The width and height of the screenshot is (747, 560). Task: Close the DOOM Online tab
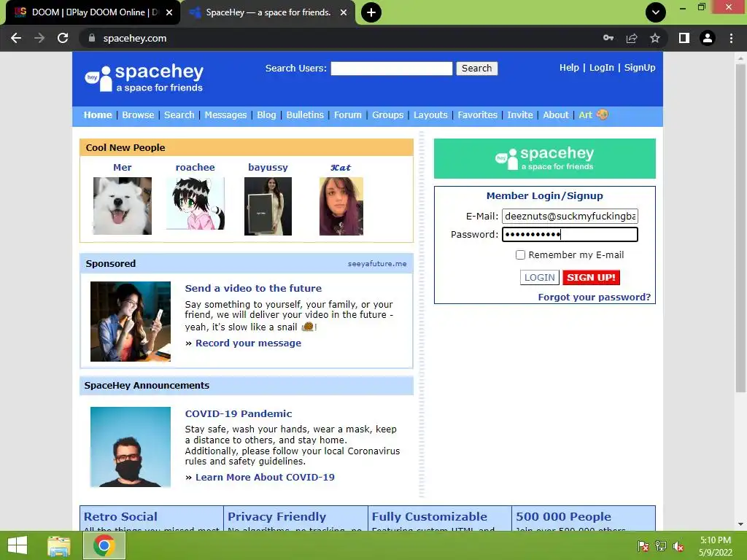[x=169, y=12]
